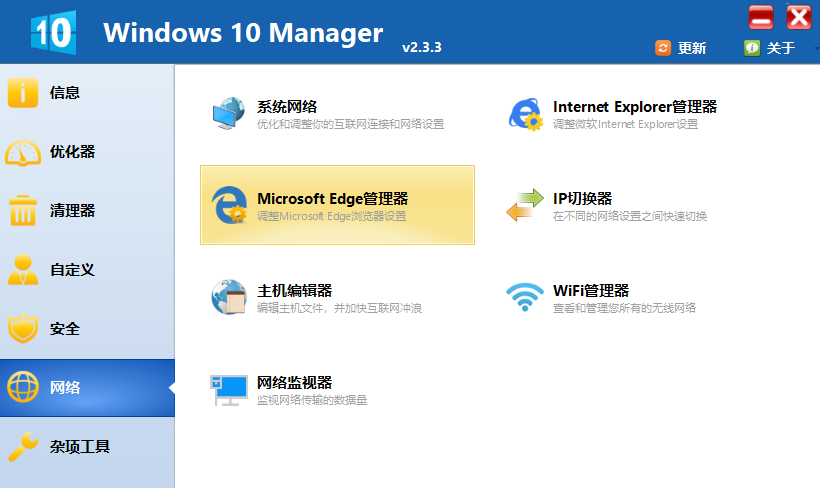
Task: Click the 信息 info icon in sidebar
Action: point(23,93)
